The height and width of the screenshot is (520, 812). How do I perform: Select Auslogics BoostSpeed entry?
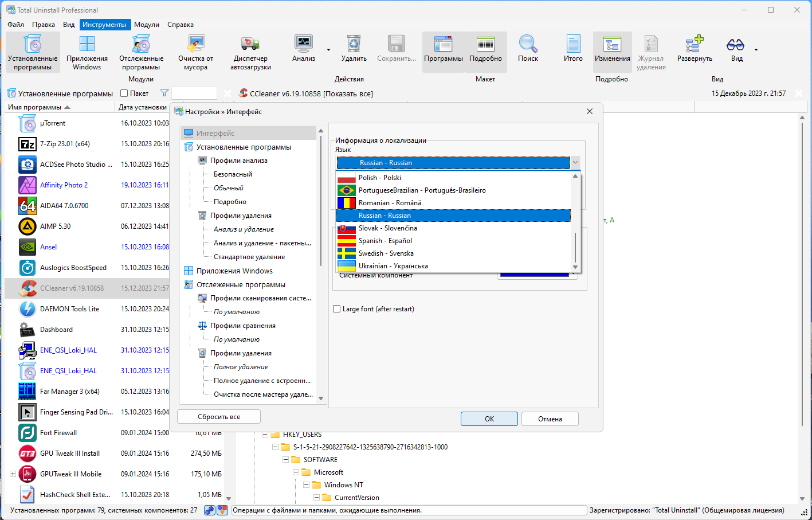(73, 268)
